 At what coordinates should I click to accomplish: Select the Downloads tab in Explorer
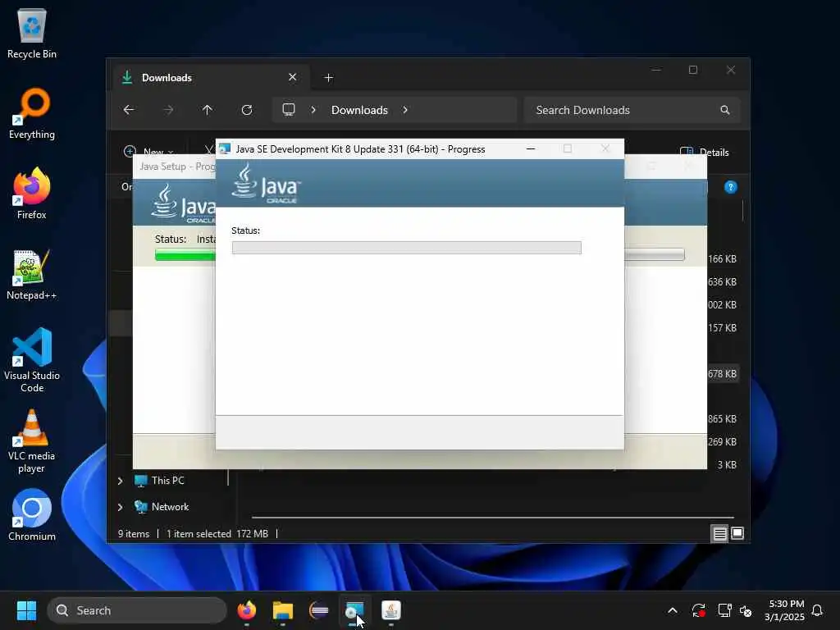209,78
